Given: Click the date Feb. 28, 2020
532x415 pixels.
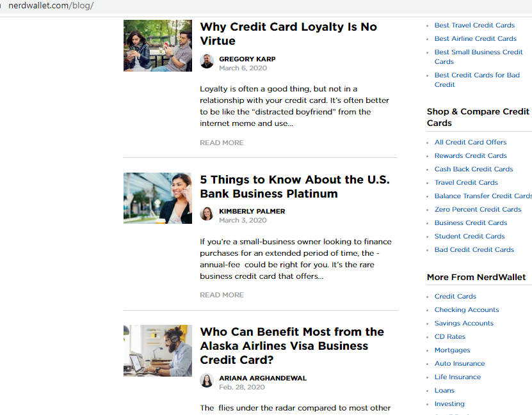Looking at the screenshot, I should click(242, 388).
